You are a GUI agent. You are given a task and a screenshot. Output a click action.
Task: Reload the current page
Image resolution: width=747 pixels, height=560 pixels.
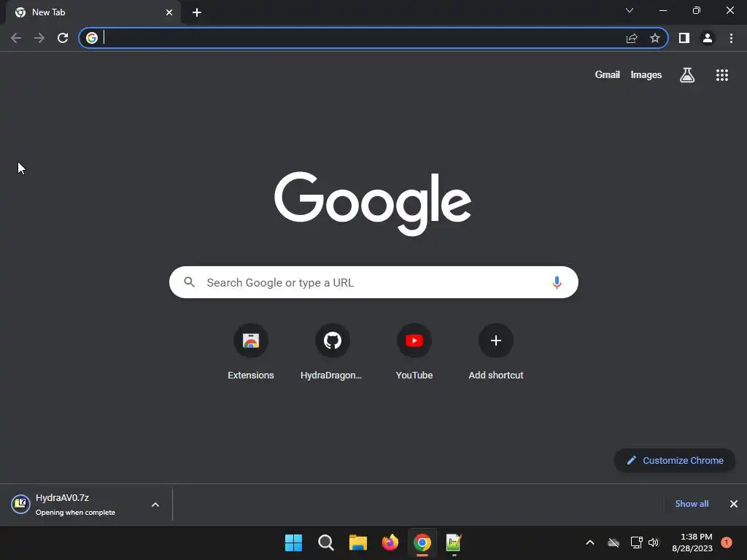pyautogui.click(x=63, y=38)
